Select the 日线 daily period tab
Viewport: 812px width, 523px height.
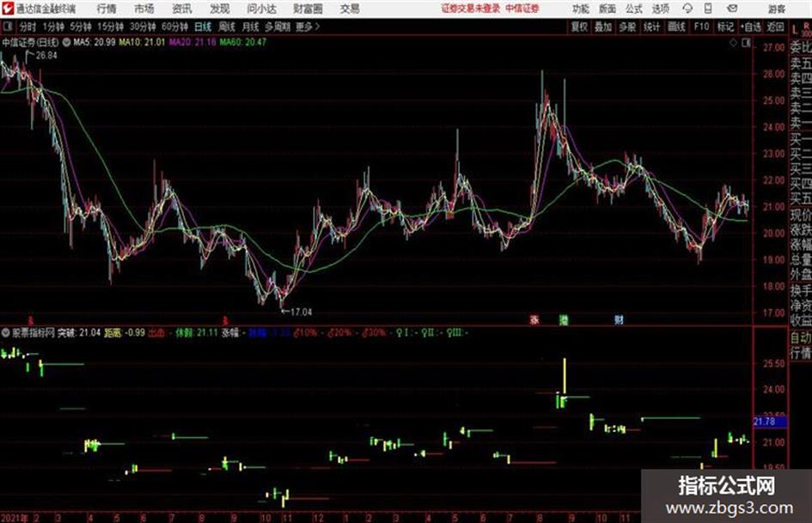point(203,27)
